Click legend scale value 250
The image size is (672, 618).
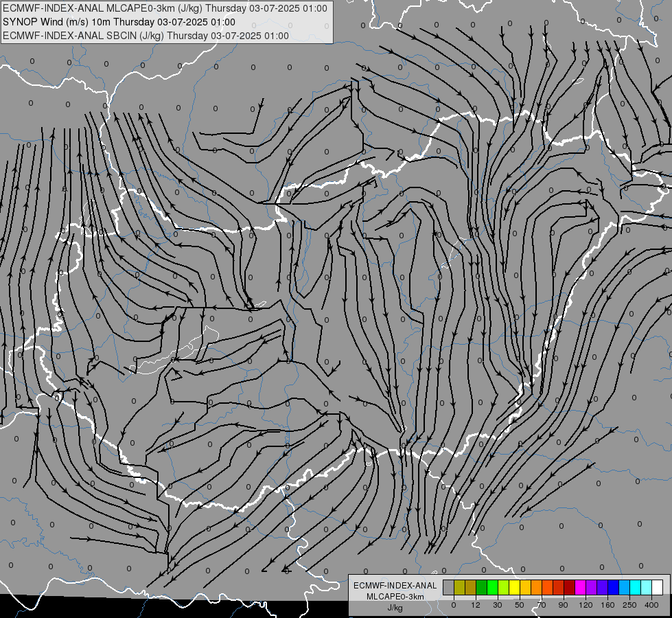(629, 605)
